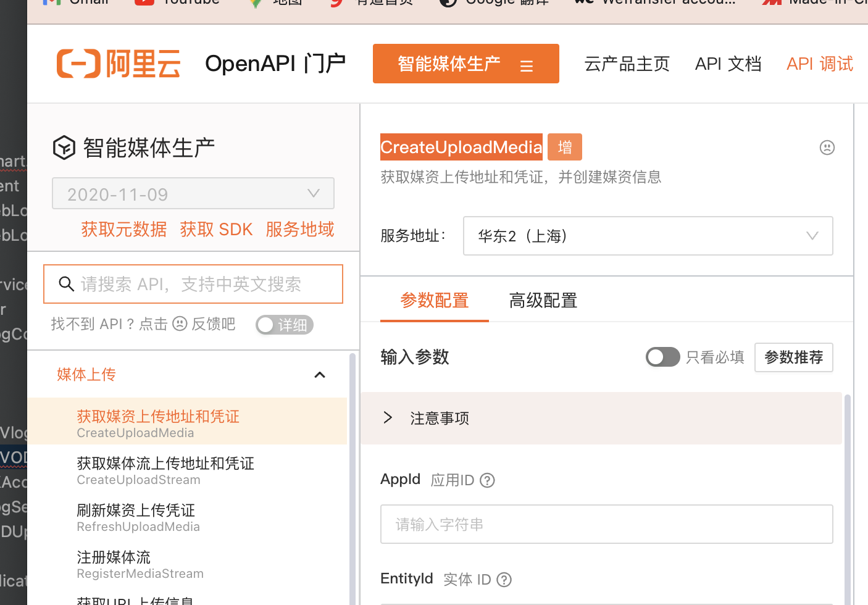The width and height of the screenshot is (868, 605).
Task: Expand the 注意事项 section
Action: tap(601, 418)
